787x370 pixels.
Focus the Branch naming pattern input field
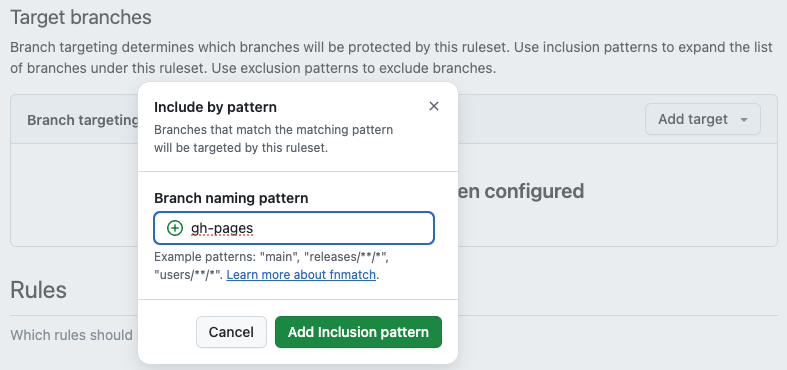tap(294, 228)
